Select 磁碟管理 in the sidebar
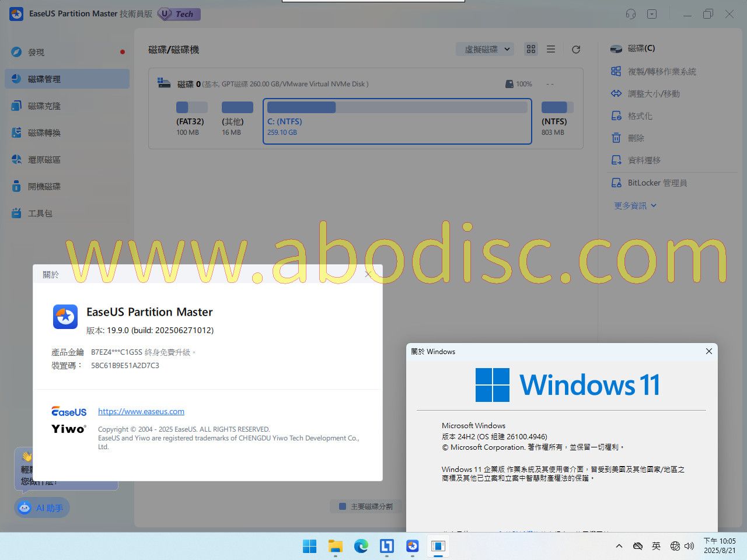 pos(67,79)
